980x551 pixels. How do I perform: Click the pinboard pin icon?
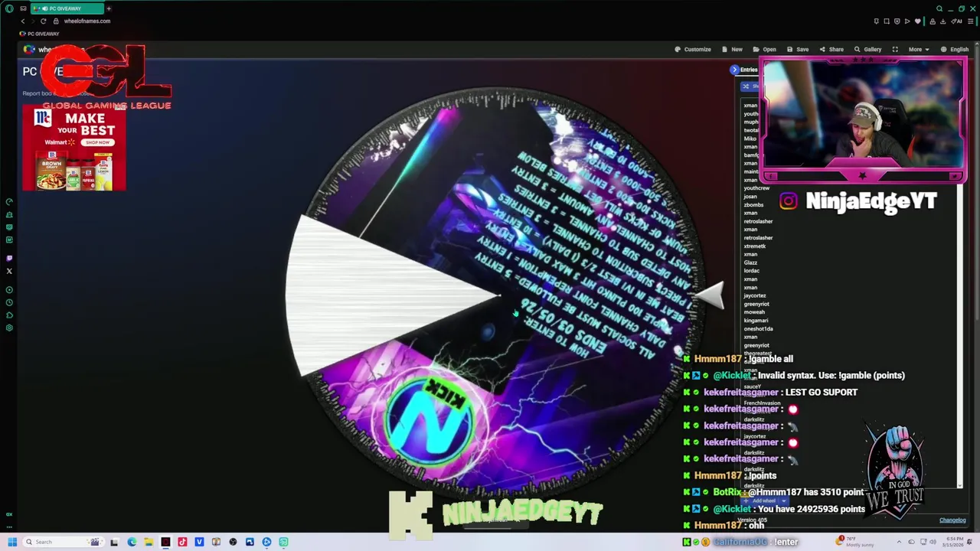[877, 21]
